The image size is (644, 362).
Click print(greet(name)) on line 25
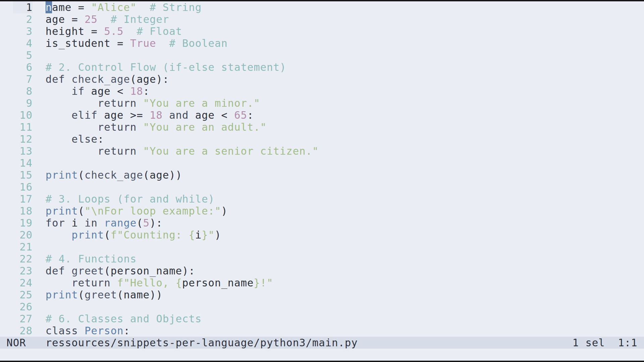(x=103, y=295)
